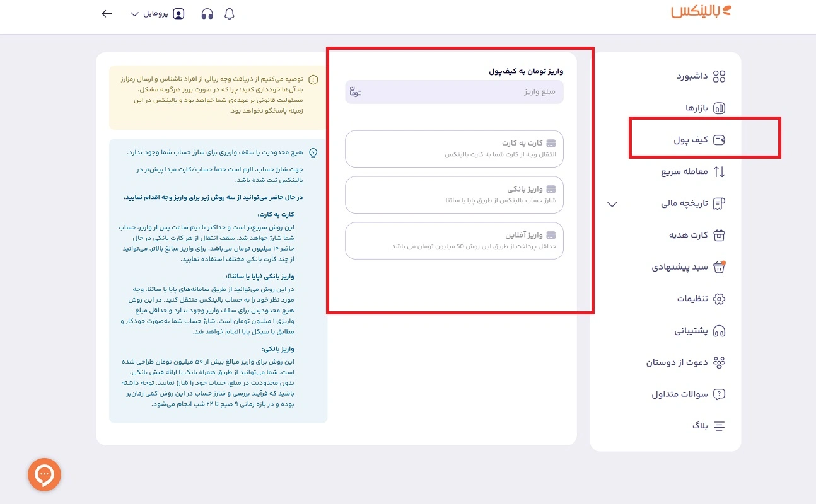The width and height of the screenshot is (816, 504).
Task: Select the بلاگ lines icon
Action: [x=719, y=426]
